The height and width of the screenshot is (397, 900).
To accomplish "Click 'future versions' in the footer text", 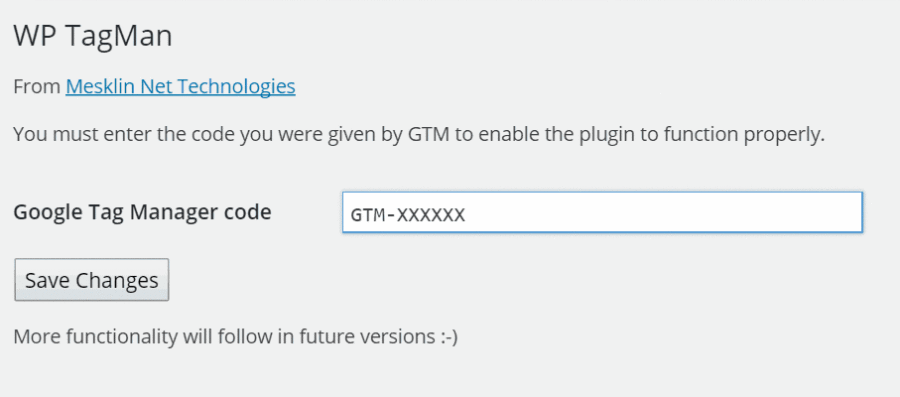I will click(x=364, y=337).
